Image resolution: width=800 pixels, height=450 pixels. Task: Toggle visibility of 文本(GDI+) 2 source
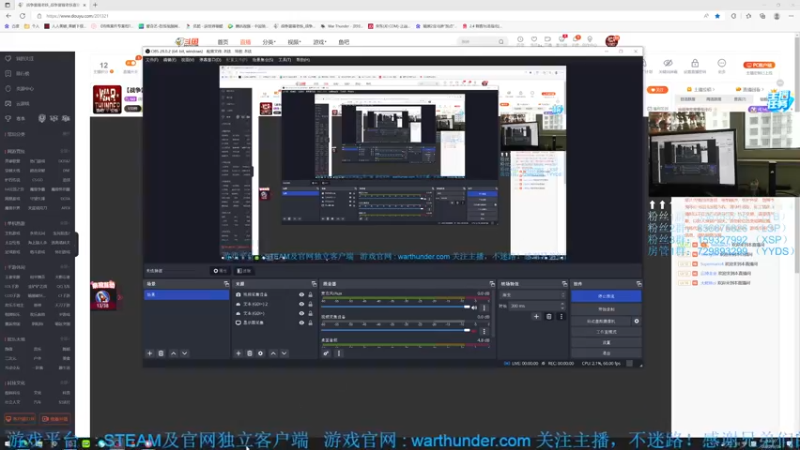point(302,304)
